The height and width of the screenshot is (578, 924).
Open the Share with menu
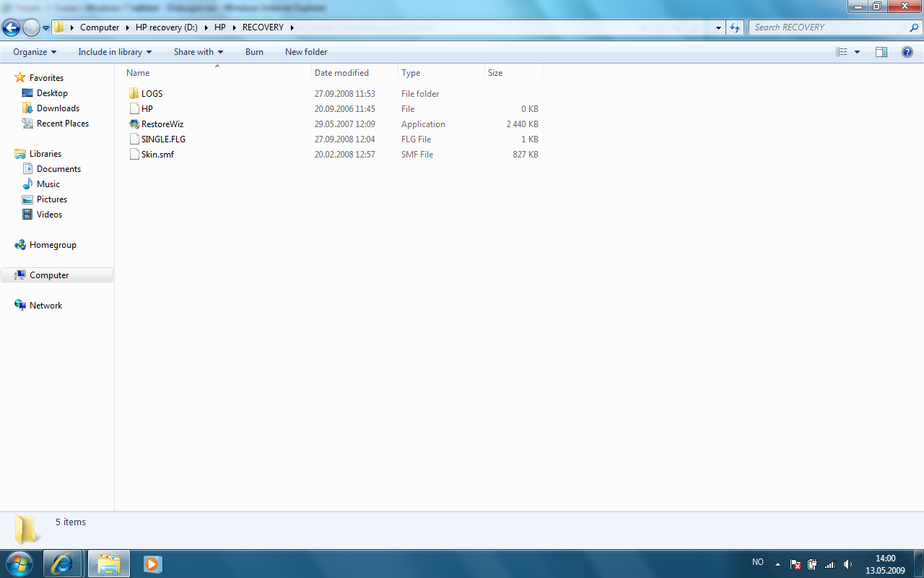199,52
